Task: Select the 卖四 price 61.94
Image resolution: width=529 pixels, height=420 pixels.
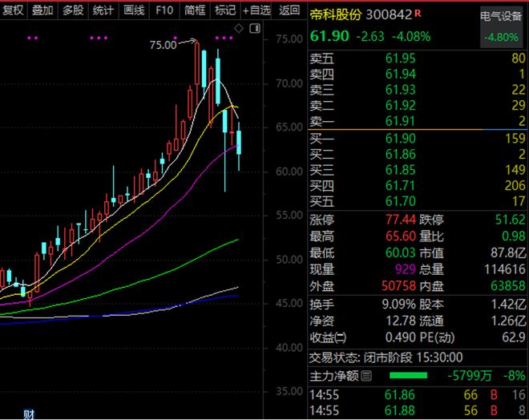Action: [x=401, y=74]
